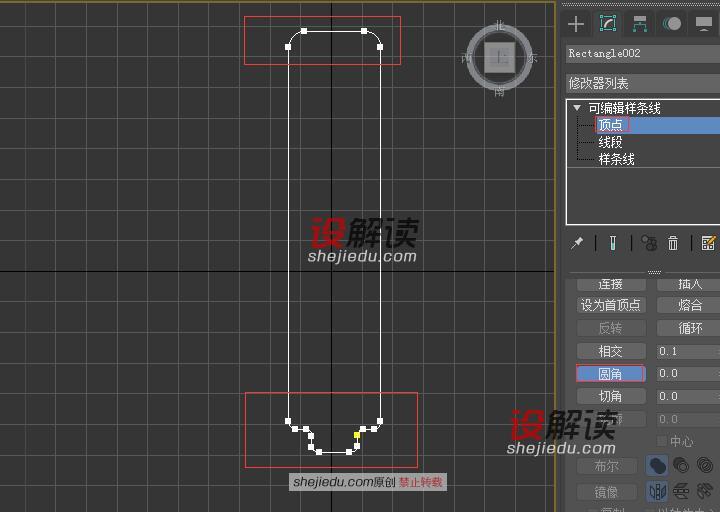Toggle the Pin Stack icon

tap(577, 243)
